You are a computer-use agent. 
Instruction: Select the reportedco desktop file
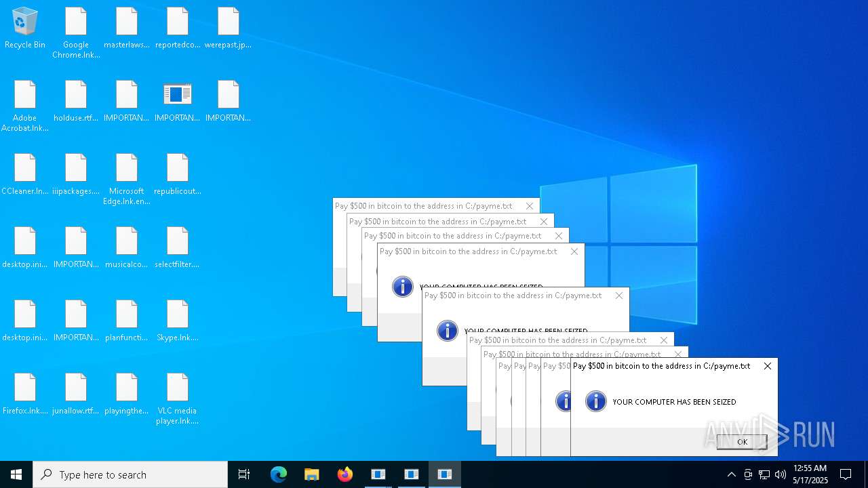click(178, 28)
